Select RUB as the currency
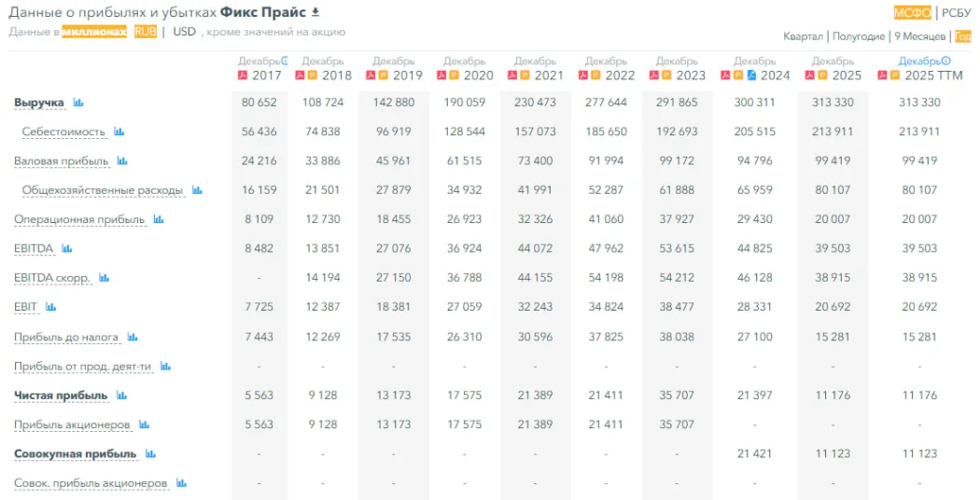This screenshot has width=980, height=500. click(145, 32)
